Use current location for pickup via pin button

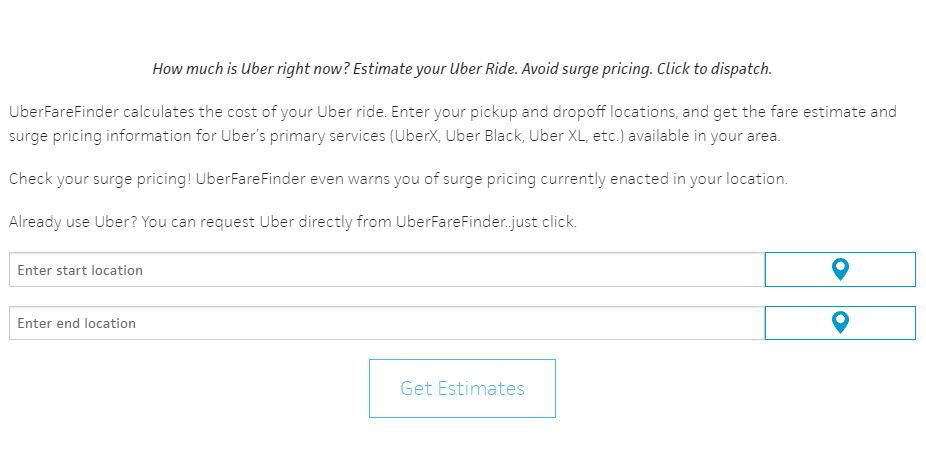840,269
